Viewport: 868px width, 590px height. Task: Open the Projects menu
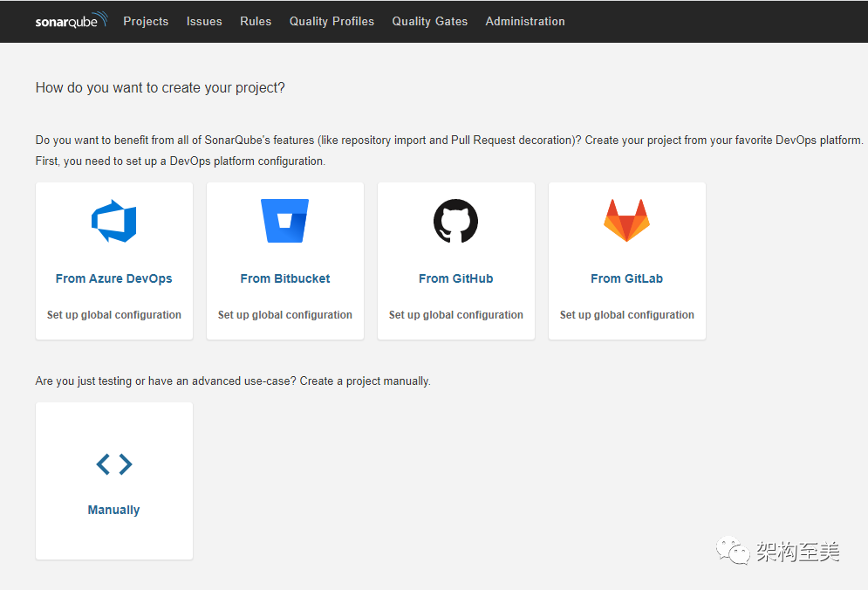click(146, 21)
